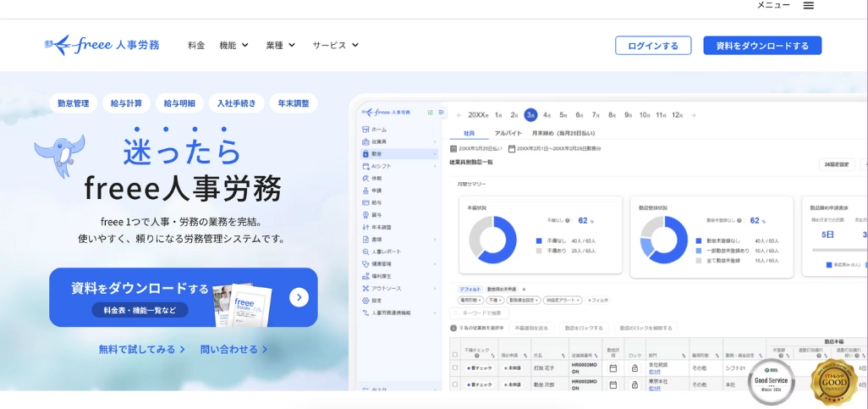This screenshot has height=409, width=868.
Task: Click the freee 人事労務 logo in header
Action: pyautogui.click(x=102, y=45)
